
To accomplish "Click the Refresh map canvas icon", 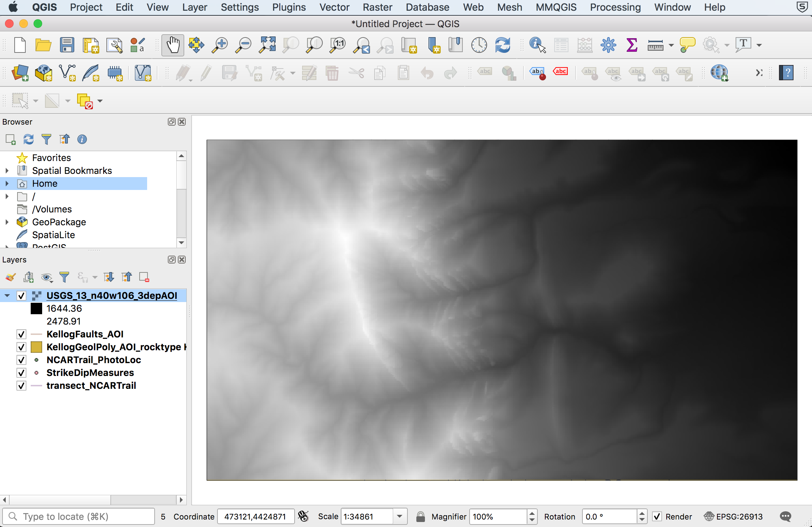I will (502, 45).
